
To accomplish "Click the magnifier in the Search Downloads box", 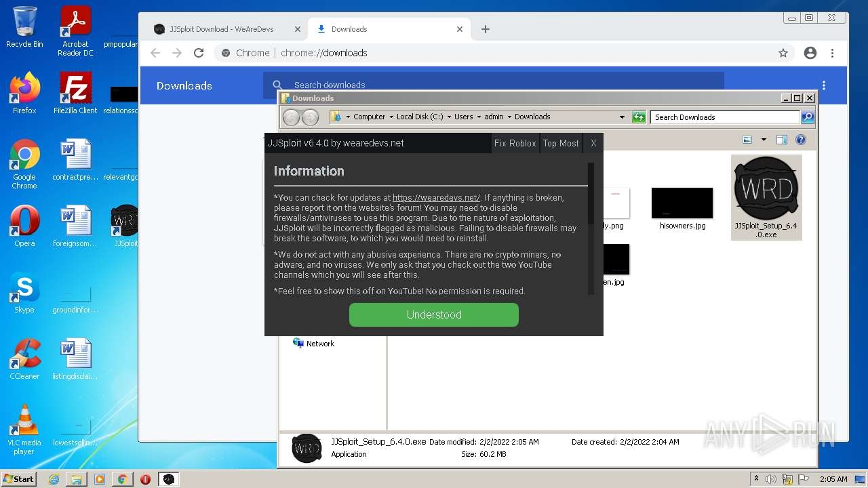I will pos(806,117).
